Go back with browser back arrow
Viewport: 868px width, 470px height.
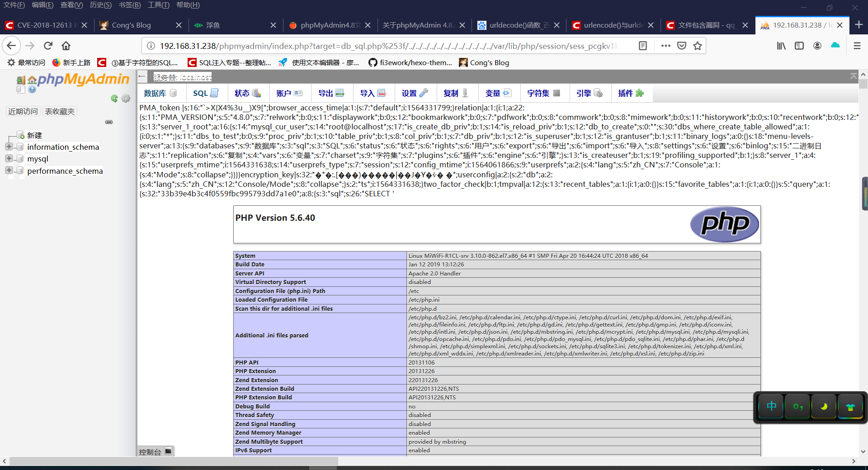(x=11, y=46)
